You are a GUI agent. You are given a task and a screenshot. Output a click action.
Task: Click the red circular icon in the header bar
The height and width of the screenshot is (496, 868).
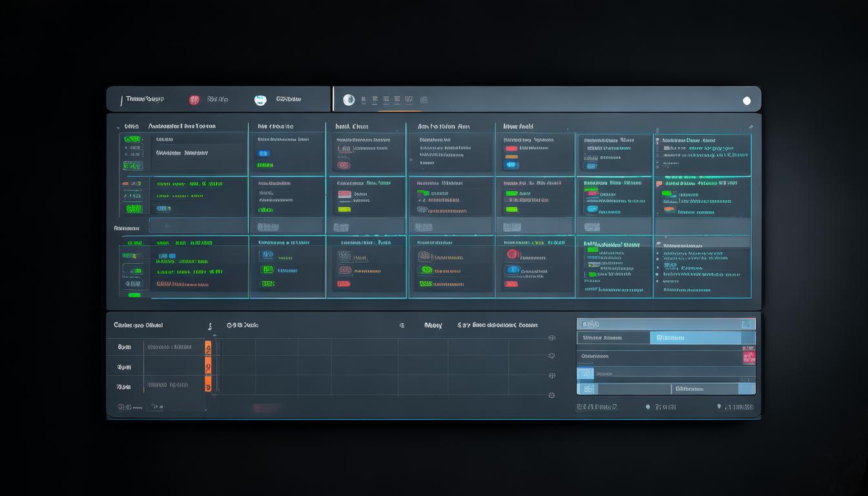pyautogui.click(x=194, y=99)
